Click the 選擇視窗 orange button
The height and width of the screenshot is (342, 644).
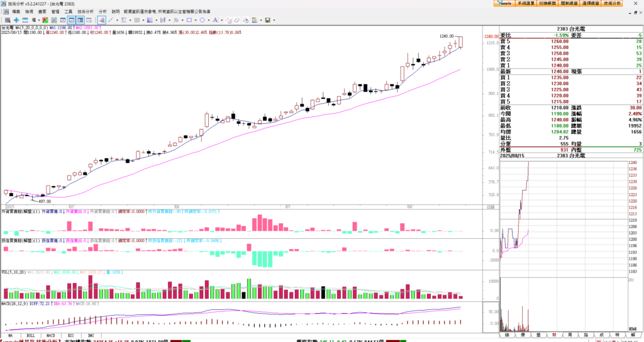pyautogui.click(x=591, y=3)
